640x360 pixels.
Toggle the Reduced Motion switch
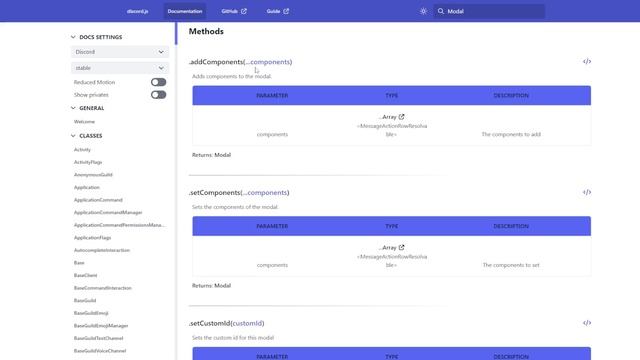(158, 82)
